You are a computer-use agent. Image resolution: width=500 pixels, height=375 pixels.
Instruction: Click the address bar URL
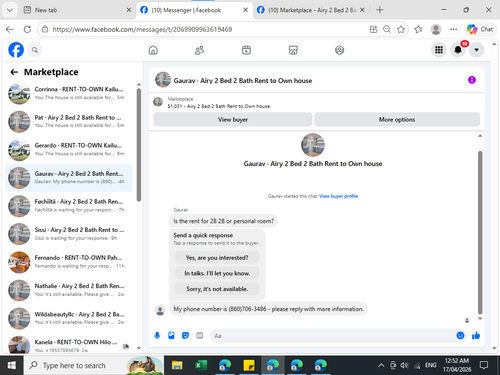pos(142,29)
